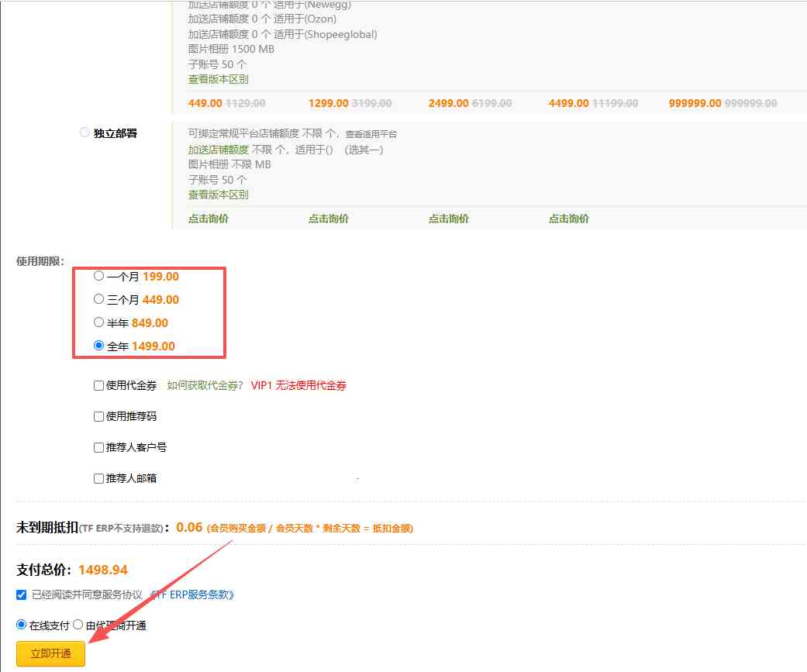807x672 pixels.
Task: Enable the 使用代金券 option
Action: (98, 385)
